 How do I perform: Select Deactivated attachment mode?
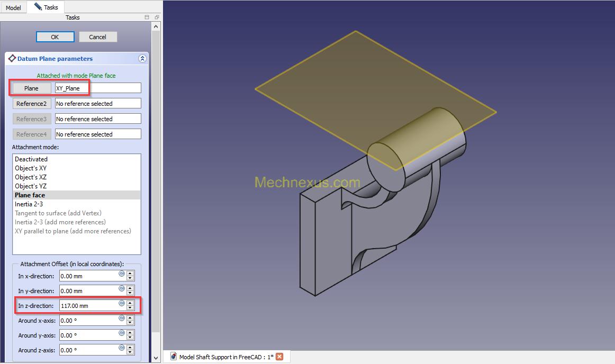[77, 159]
